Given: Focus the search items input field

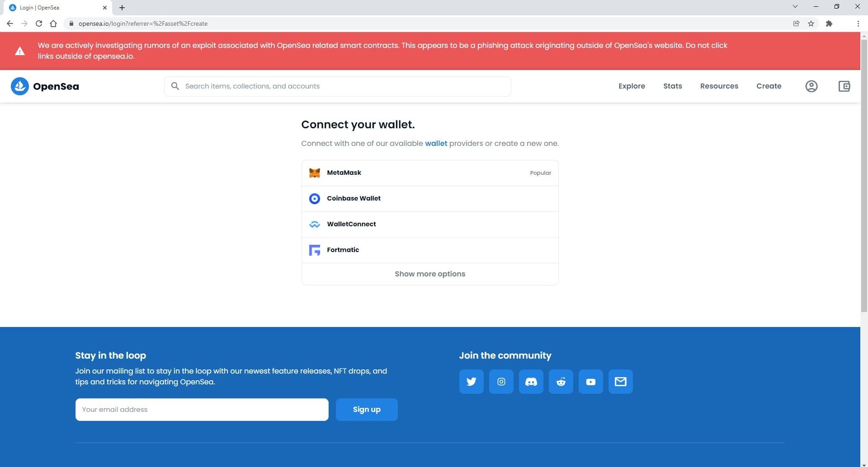Looking at the screenshot, I should [x=338, y=86].
